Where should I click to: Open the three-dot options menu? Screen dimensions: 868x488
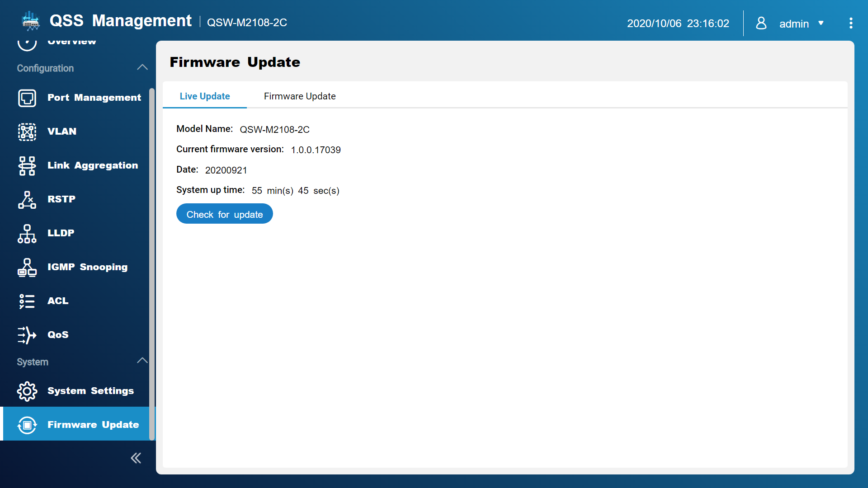(x=851, y=23)
